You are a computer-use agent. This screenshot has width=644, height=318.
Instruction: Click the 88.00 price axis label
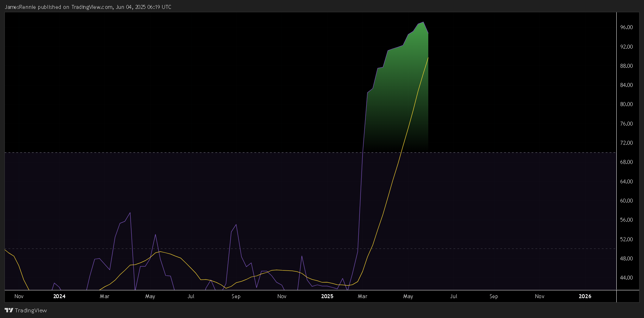[x=626, y=66]
